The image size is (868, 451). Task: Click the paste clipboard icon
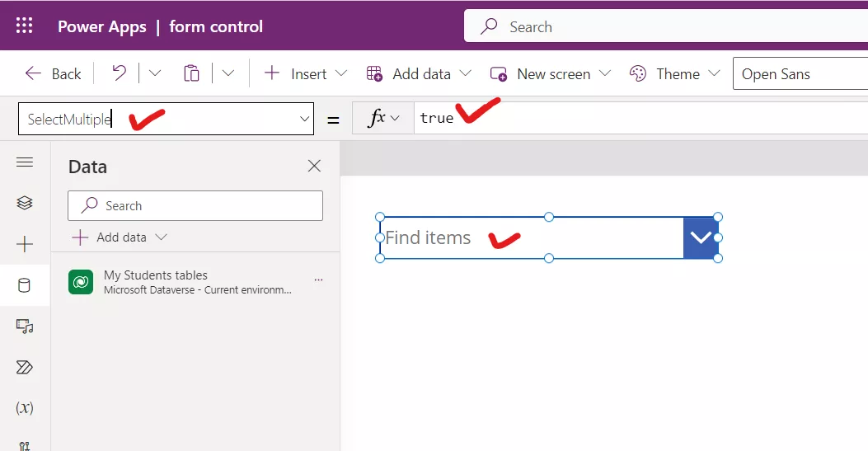191,73
